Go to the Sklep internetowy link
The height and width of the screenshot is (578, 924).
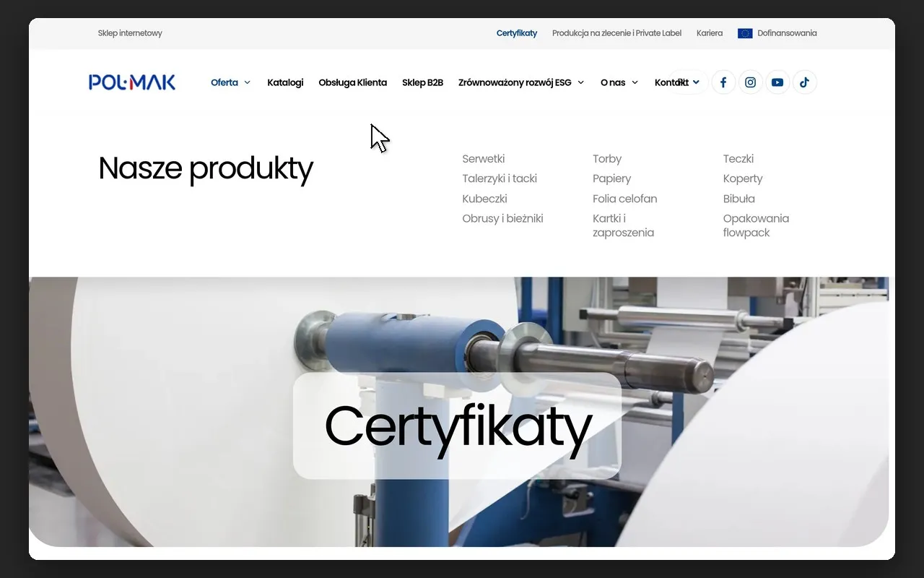tap(130, 33)
